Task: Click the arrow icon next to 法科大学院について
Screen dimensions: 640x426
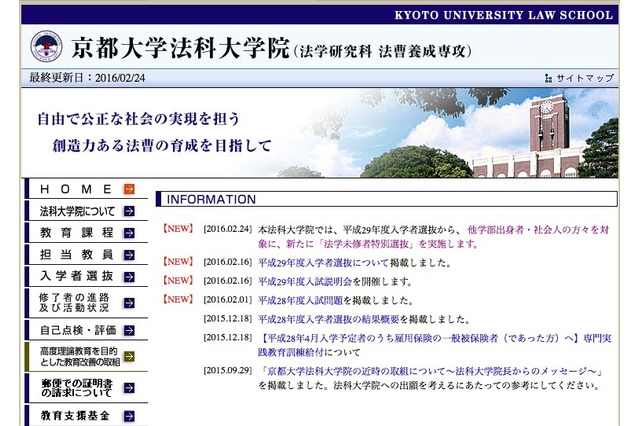Action: [129, 211]
